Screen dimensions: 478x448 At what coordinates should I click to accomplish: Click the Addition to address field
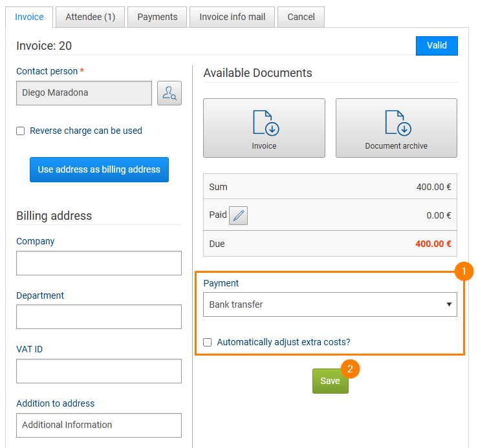point(99,425)
